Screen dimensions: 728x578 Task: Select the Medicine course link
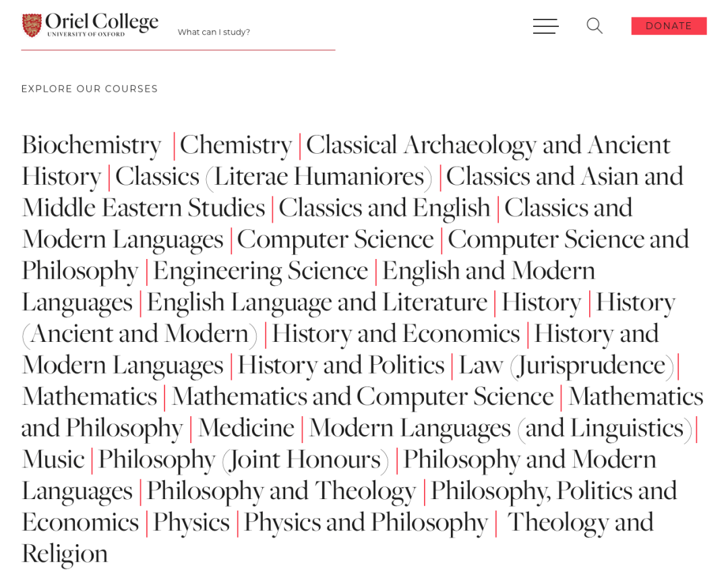tap(246, 428)
